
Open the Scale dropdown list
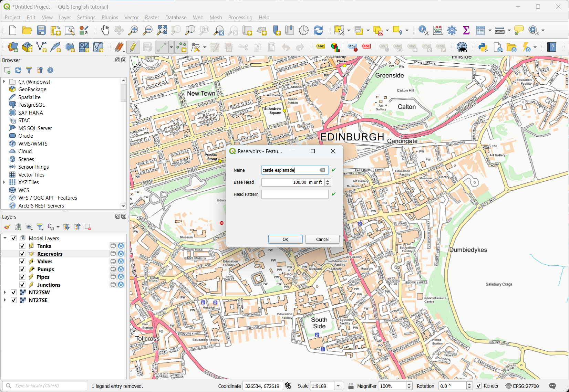tap(338, 386)
